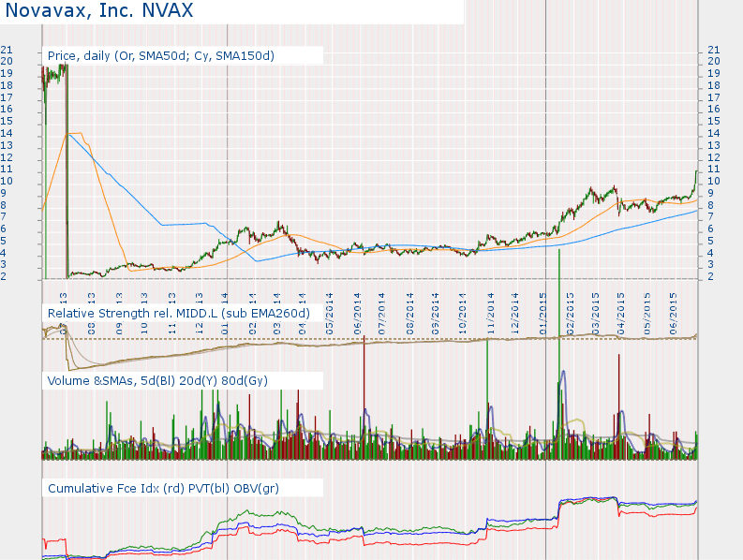The width and height of the screenshot is (743, 560).
Task: Click the value 9 on the right price axis
Action: 710,193
